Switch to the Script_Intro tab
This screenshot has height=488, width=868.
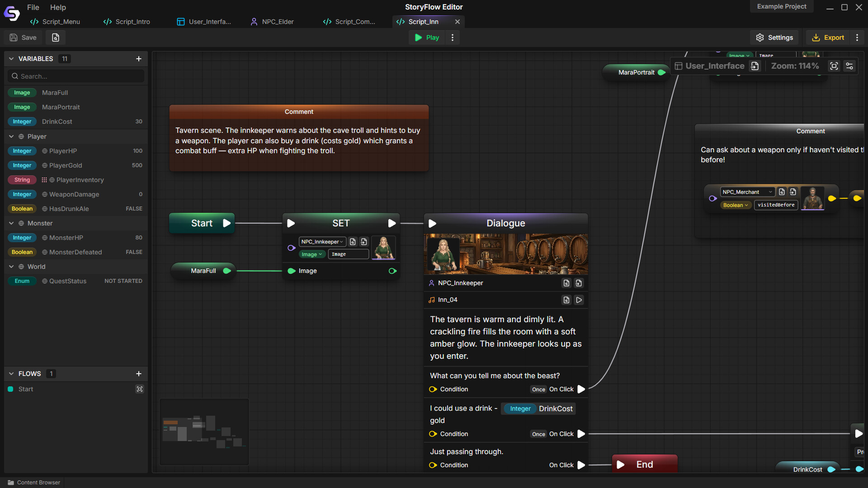point(132,21)
